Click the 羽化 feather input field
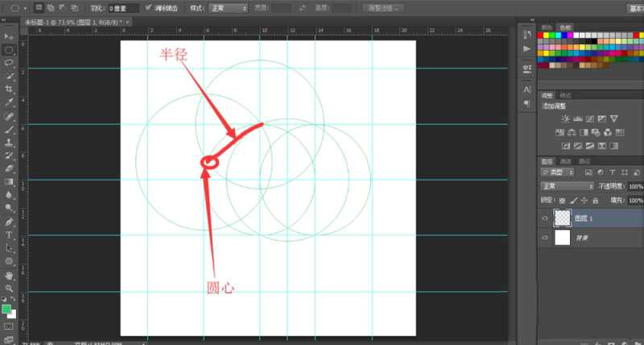The width and height of the screenshot is (644, 345). (x=122, y=7)
